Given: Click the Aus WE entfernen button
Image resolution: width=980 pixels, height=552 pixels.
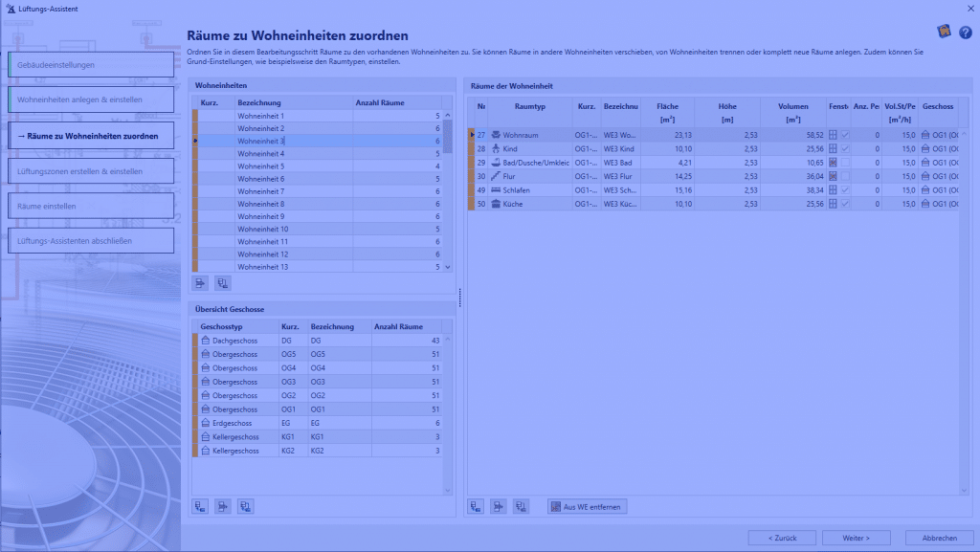Looking at the screenshot, I should 588,506.
